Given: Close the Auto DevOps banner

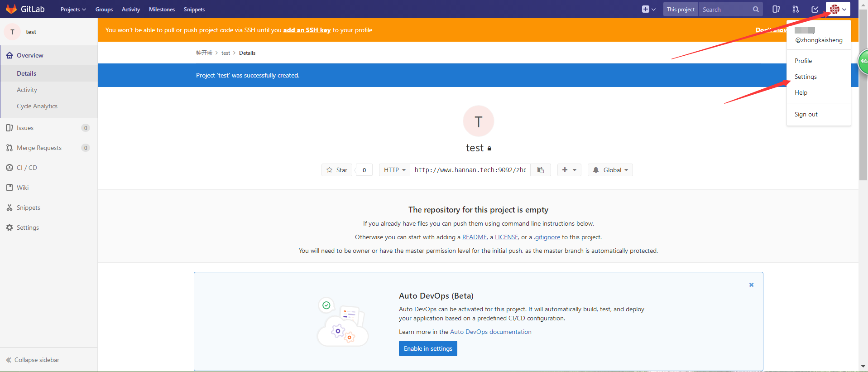Looking at the screenshot, I should [751, 285].
